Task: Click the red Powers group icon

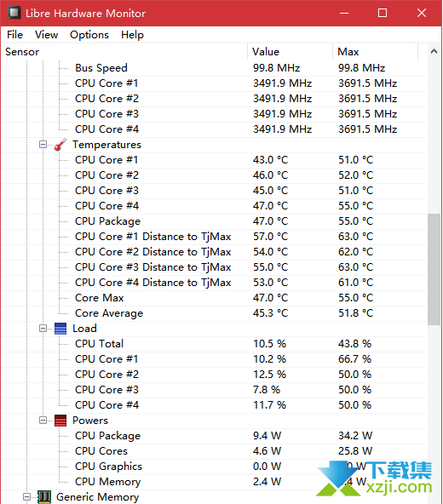Action: click(60, 421)
